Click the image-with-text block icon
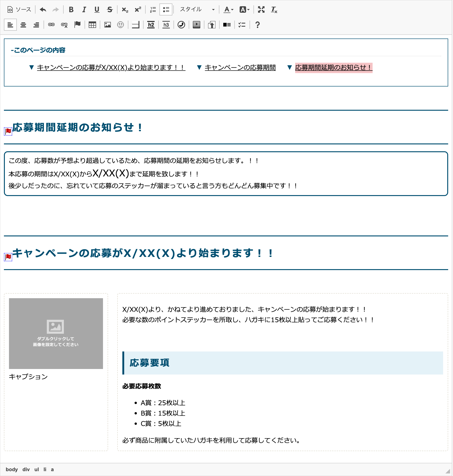The image size is (453, 476). [227, 25]
